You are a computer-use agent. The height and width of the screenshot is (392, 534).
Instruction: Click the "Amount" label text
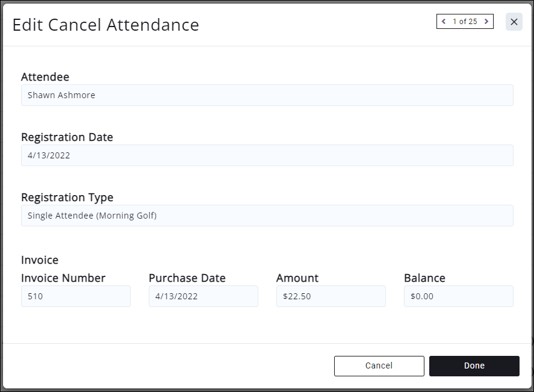(x=297, y=278)
